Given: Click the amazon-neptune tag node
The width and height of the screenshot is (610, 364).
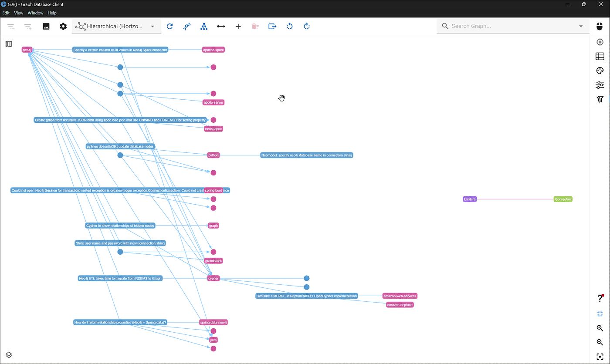Looking at the screenshot, I should click(400, 305).
